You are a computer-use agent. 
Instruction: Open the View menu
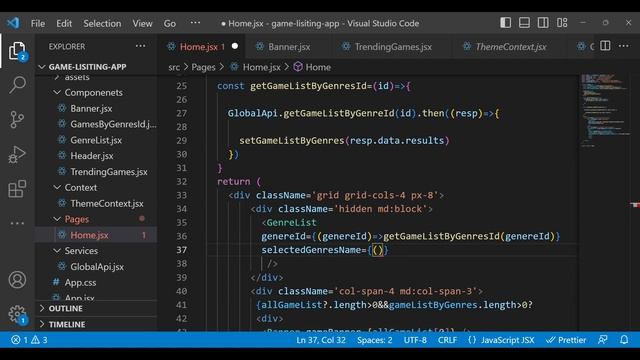tap(142, 23)
